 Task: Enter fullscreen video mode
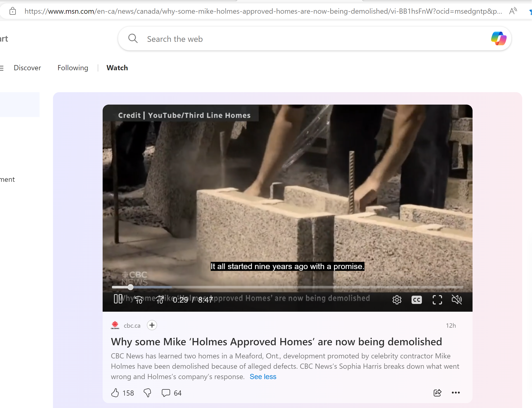coord(437,300)
